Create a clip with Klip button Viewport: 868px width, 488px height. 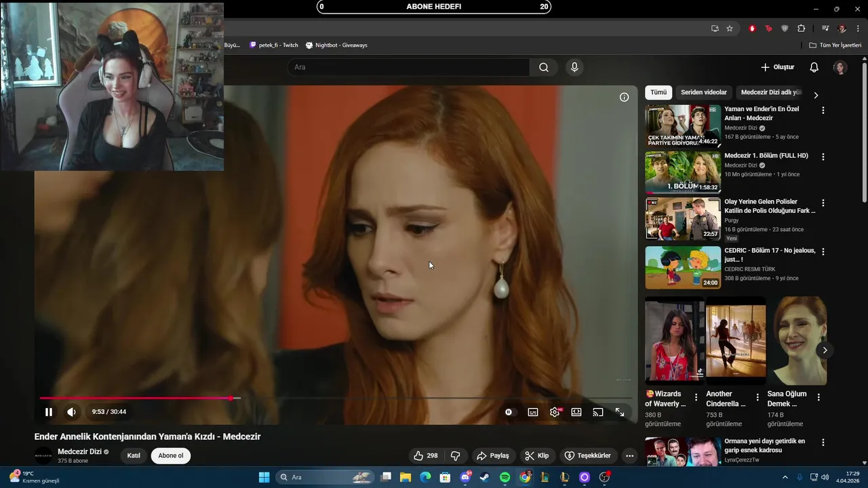(537, 455)
